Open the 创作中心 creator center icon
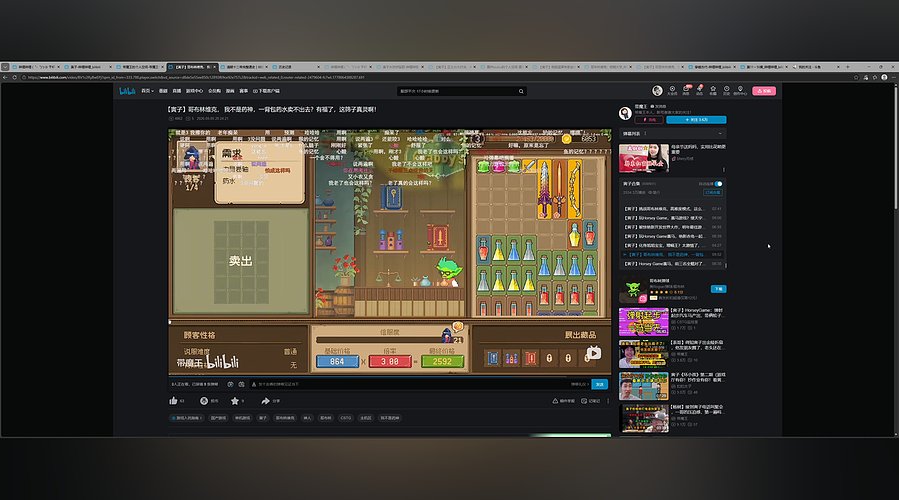The width and height of the screenshot is (899, 500). coord(740,91)
